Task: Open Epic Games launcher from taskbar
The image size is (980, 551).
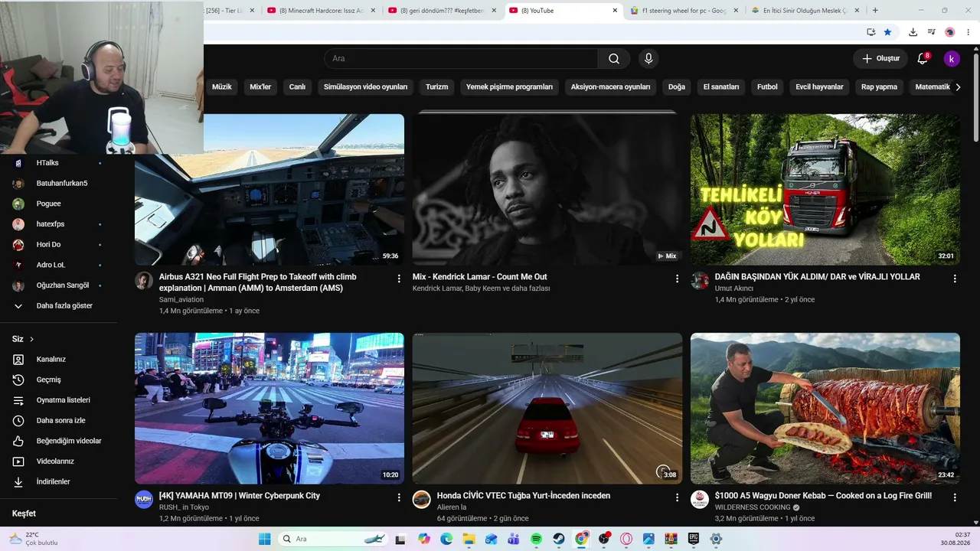Action: 694,539
